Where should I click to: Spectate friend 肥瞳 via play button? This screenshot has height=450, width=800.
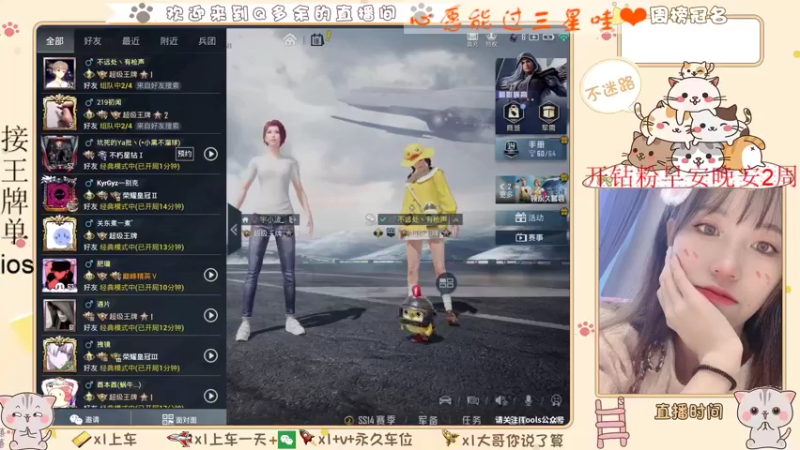coord(211,275)
